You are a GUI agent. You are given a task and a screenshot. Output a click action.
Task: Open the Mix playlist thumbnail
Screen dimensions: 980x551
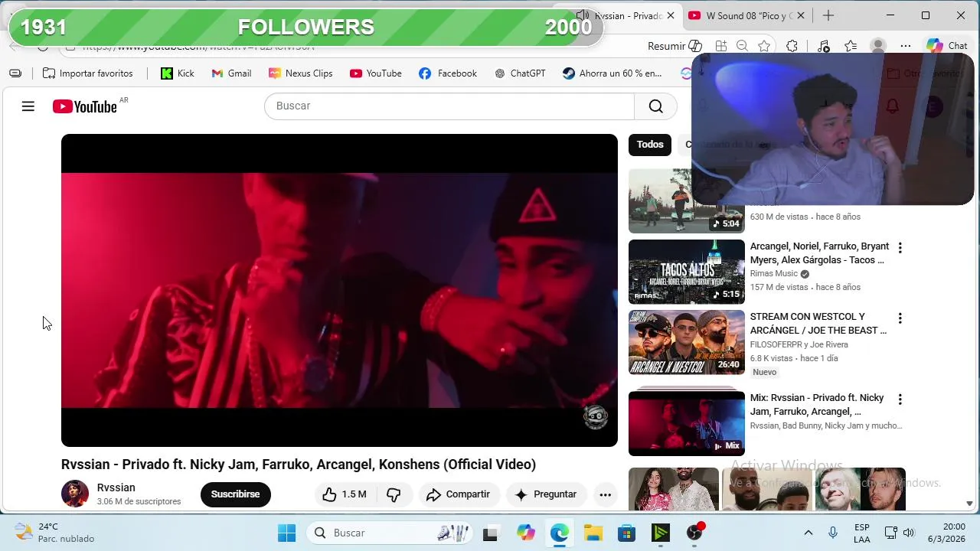coord(686,423)
